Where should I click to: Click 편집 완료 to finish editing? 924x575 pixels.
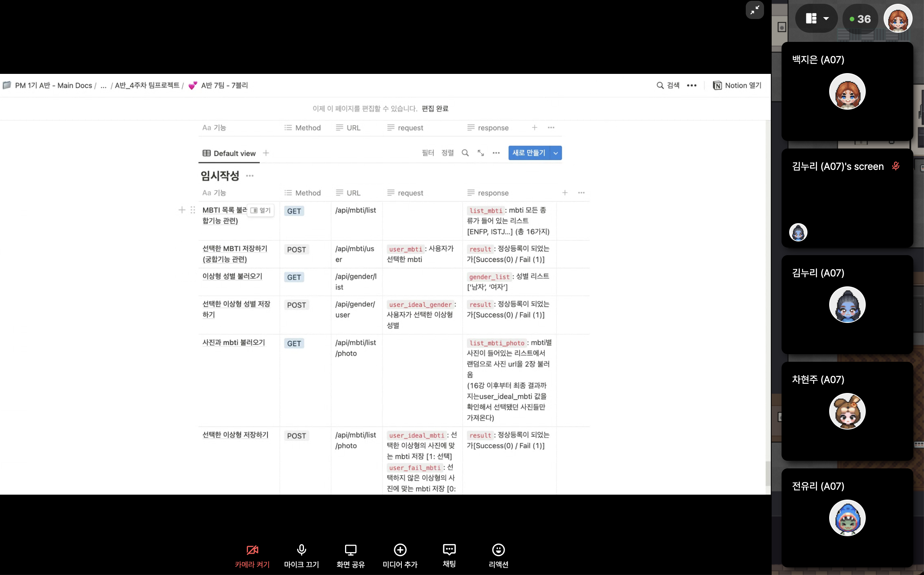pyautogui.click(x=435, y=109)
